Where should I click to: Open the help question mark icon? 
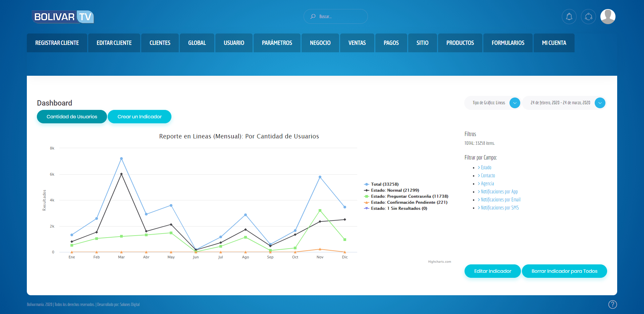(x=612, y=304)
